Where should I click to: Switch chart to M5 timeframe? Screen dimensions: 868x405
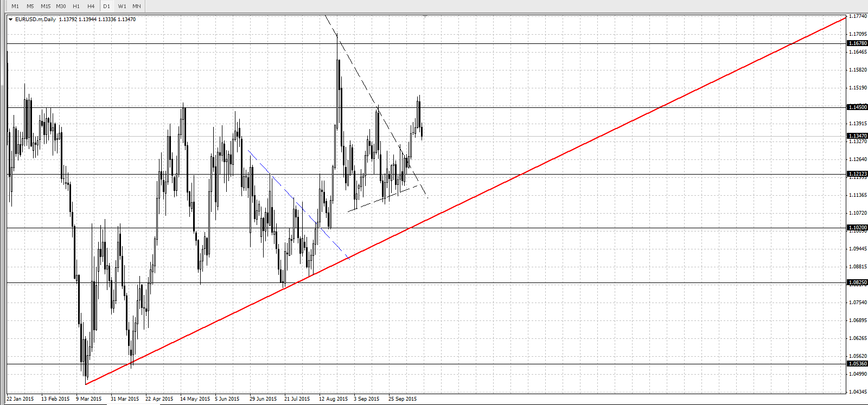[x=30, y=6]
